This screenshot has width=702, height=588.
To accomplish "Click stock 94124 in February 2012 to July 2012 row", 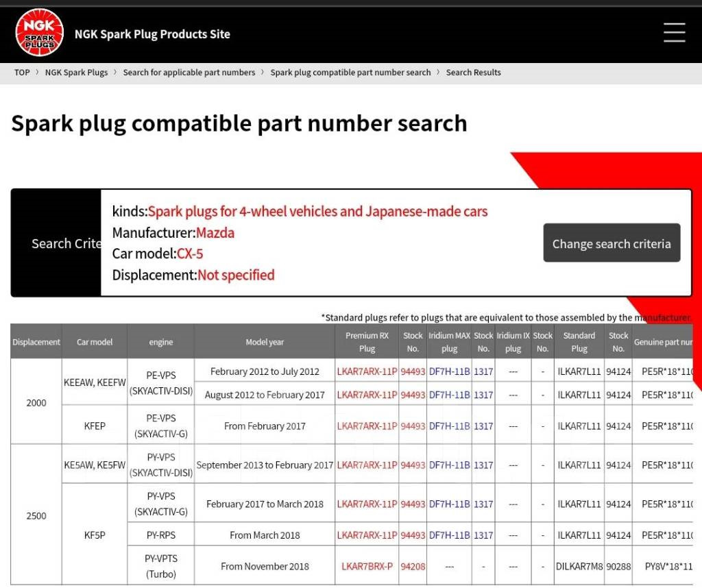I will (618, 371).
